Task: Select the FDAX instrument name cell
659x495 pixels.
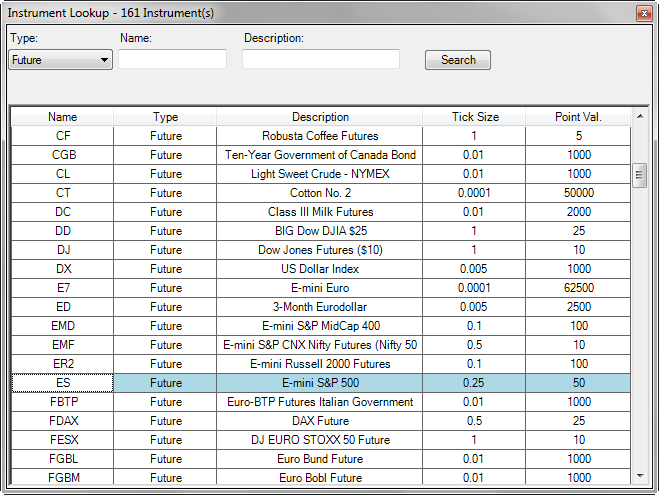Action: [63, 421]
